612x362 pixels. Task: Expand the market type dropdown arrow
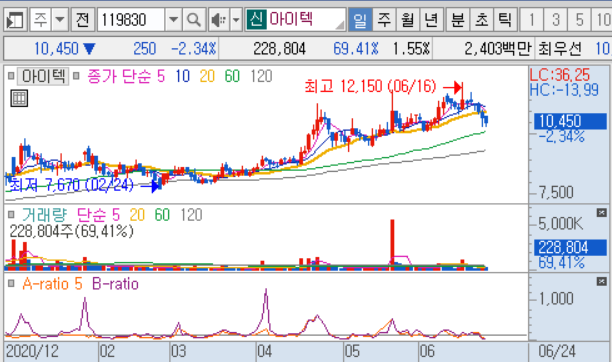tap(60, 20)
